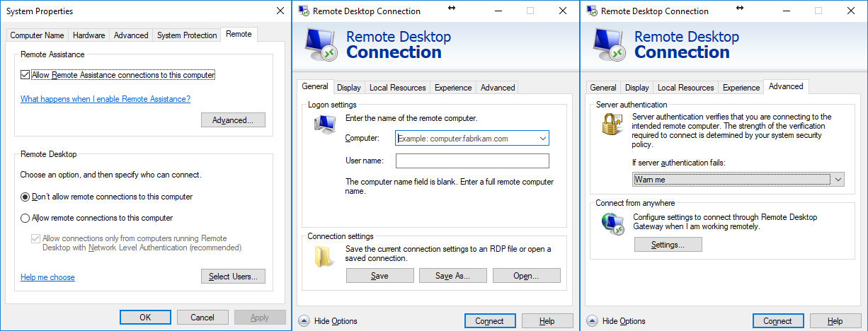Screen dimensions: 868x331
Task: Toggle Allow Remote Assistance connections checkbox
Action: click(25, 75)
